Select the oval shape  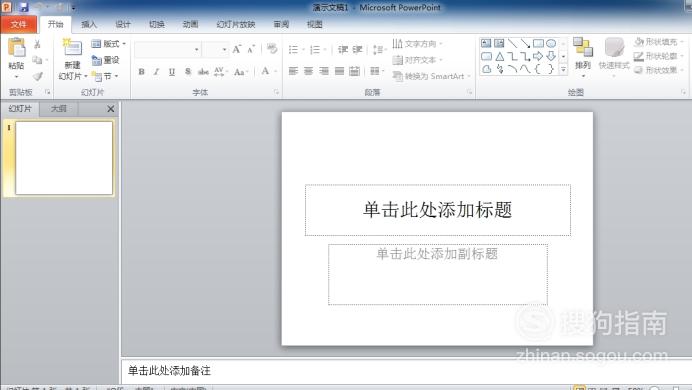click(551, 43)
